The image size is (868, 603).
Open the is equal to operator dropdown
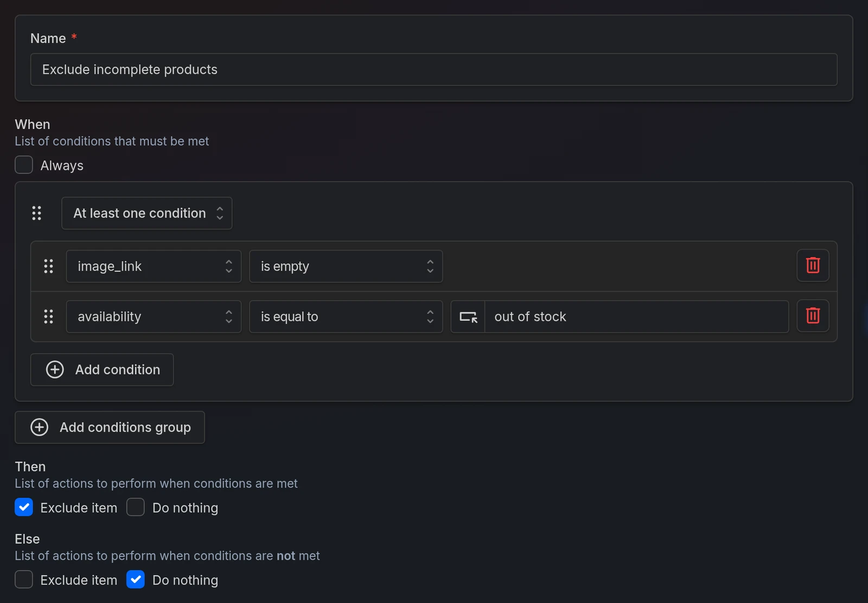(346, 317)
